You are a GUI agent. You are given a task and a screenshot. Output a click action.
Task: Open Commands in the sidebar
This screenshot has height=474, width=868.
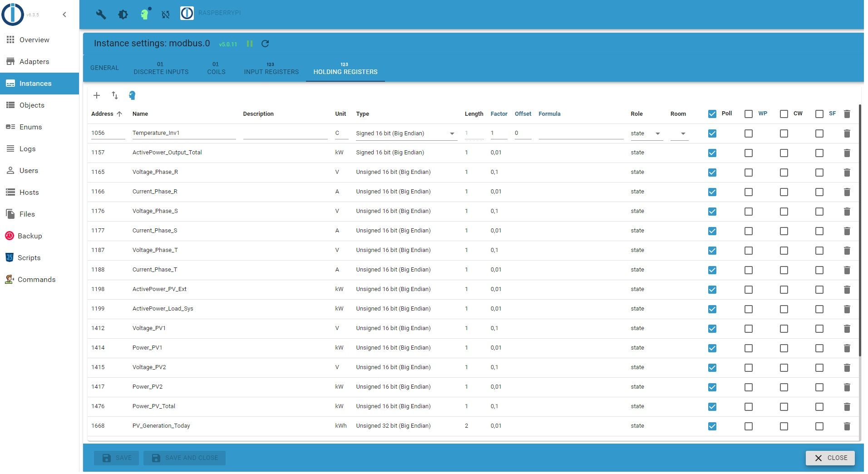tap(39, 280)
